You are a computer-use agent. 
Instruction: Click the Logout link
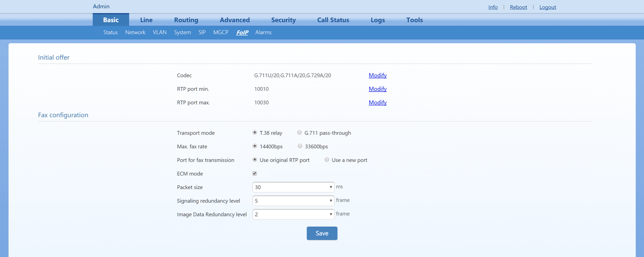pos(548,7)
